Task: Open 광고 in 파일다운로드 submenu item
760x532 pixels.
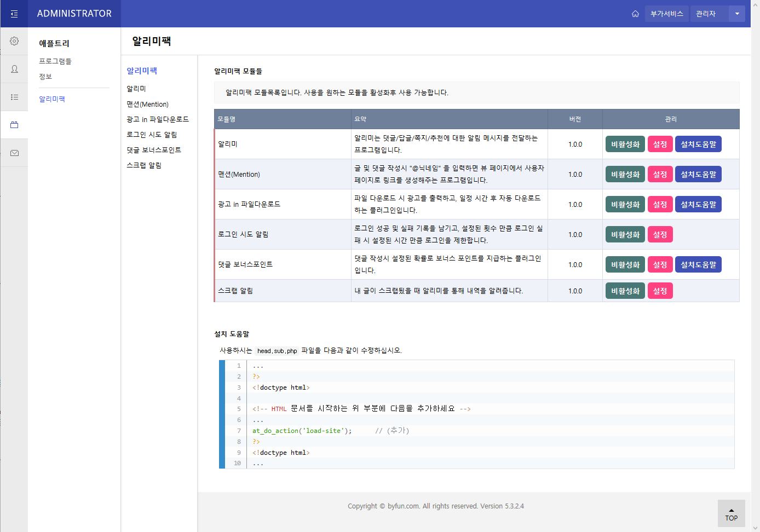Action: pyautogui.click(x=158, y=119)
